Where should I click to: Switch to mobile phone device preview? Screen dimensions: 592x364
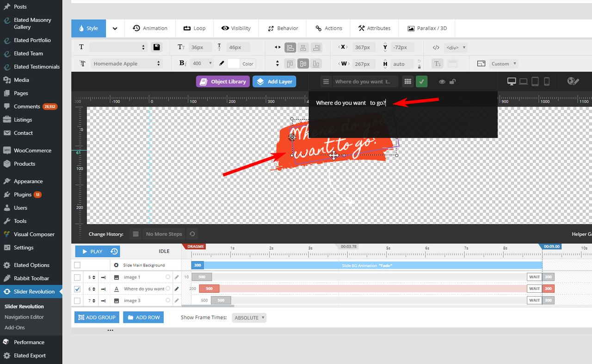click(x=547, y=81)
